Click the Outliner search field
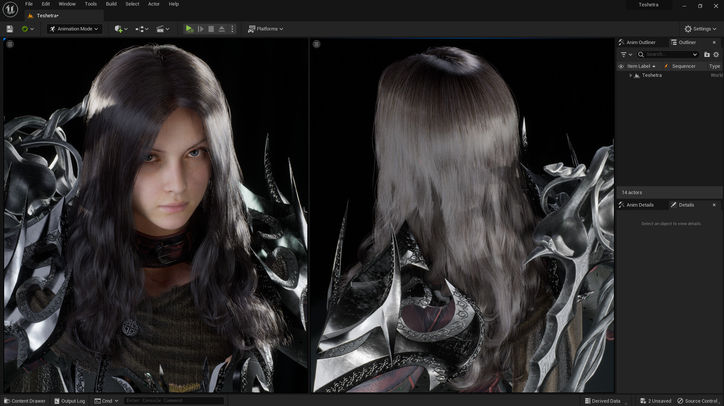 (x=668, y=54)
